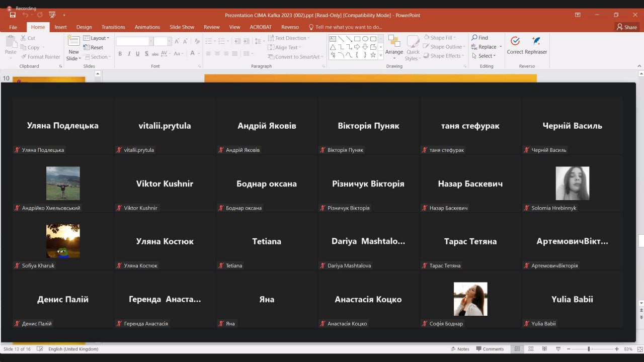Switch to Slide Sorter view icon
The width and height of the screenshot is (644, 362).
(x=531, y=349)
